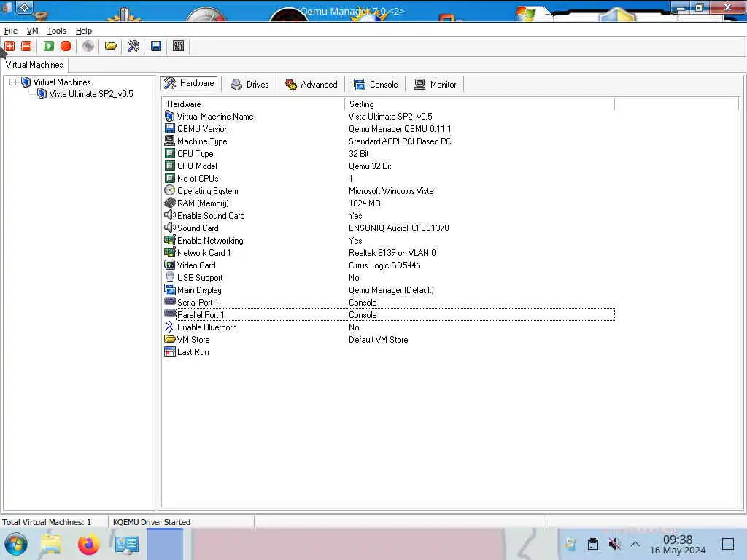Click the greyed-out sphere toolbar icon
The image size is (747, 560).
[88, 46]
